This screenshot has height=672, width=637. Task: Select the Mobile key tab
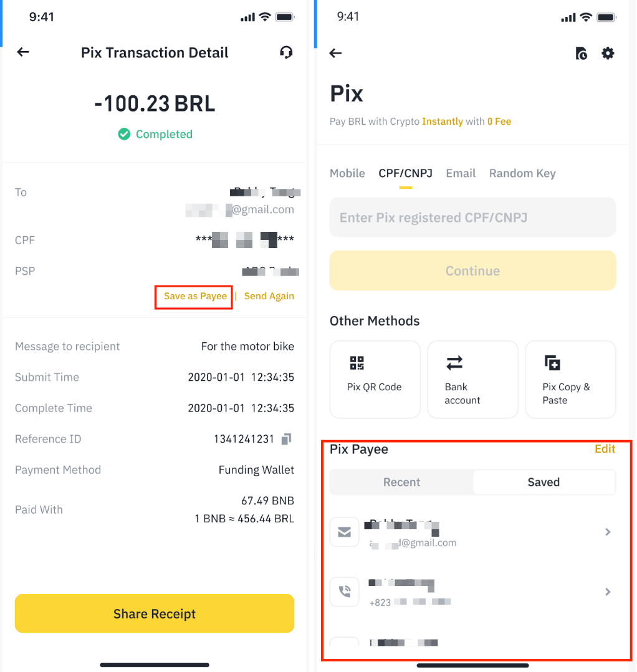(x=347, y=173)
